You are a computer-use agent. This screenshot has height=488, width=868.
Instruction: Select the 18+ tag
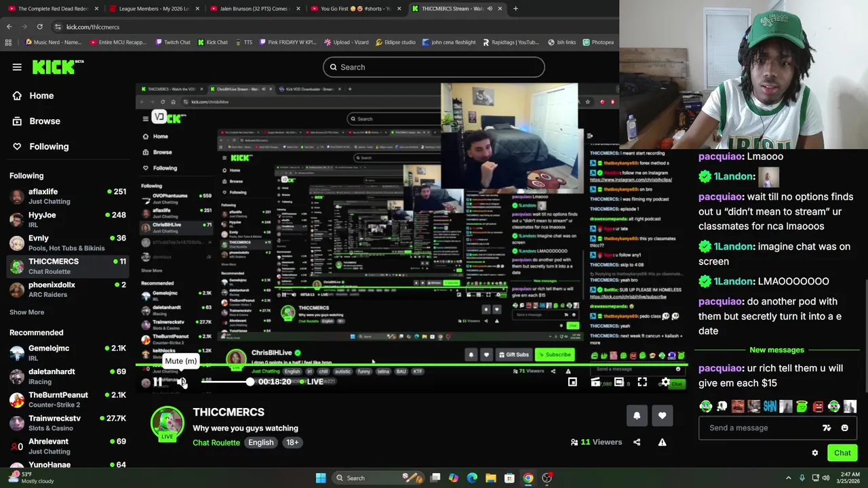292,443
